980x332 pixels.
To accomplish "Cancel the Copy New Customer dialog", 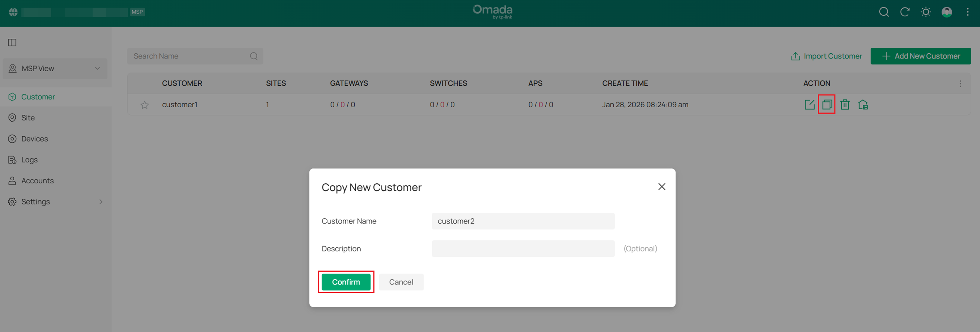I will (401, 282).
